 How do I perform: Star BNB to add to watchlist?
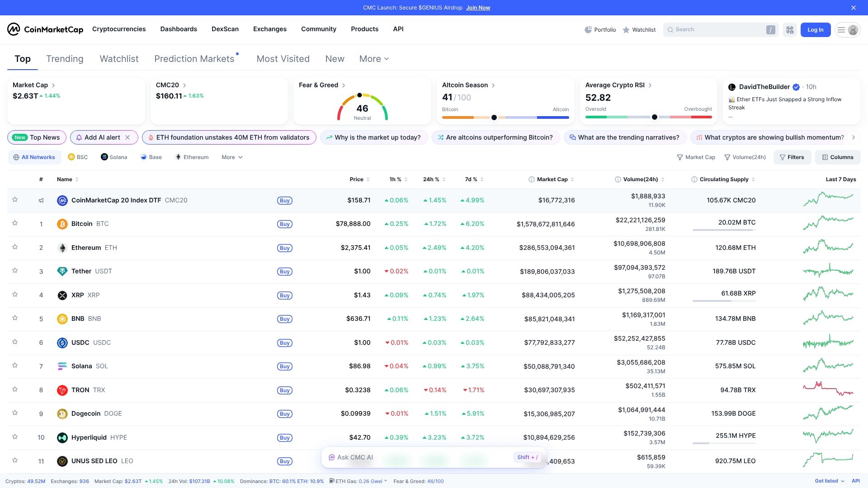[15, 318]
